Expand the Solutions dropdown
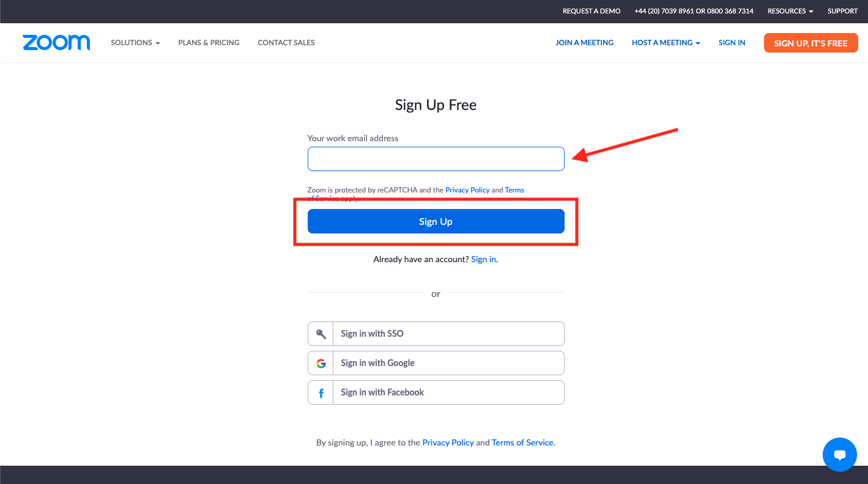Viewport: 868px width, 484px height. click(x=135, y=43)
